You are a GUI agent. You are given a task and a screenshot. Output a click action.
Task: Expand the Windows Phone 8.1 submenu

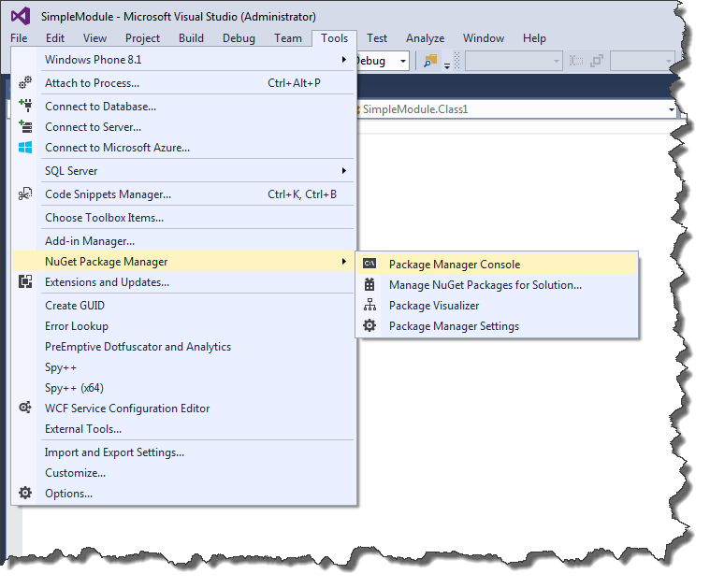(x=343, y=60)
